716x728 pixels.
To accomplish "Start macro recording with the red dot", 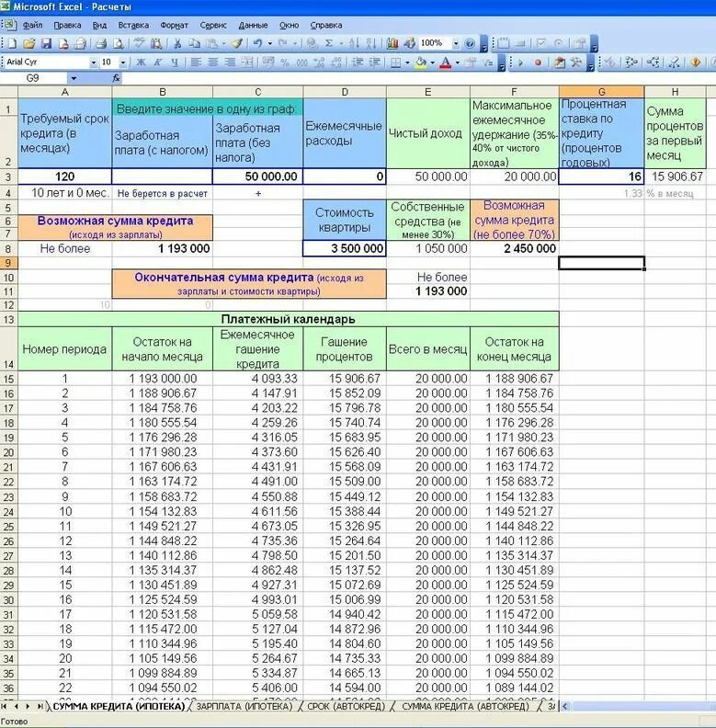I will pyautogui.click(x=538, y=63).
